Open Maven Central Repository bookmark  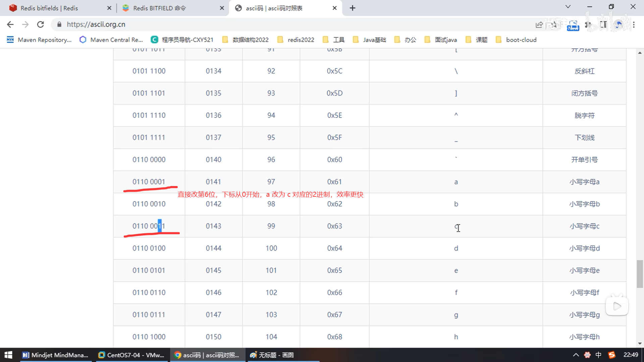[111, 40]
